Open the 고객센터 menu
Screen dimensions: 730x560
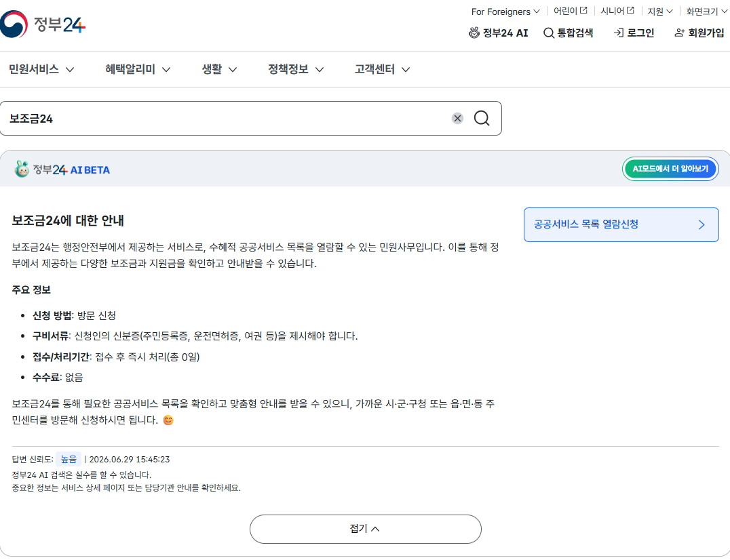[382, 69]
